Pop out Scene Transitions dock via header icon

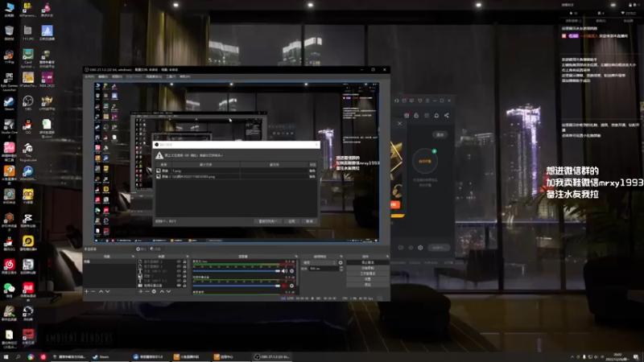coord(341,257)
